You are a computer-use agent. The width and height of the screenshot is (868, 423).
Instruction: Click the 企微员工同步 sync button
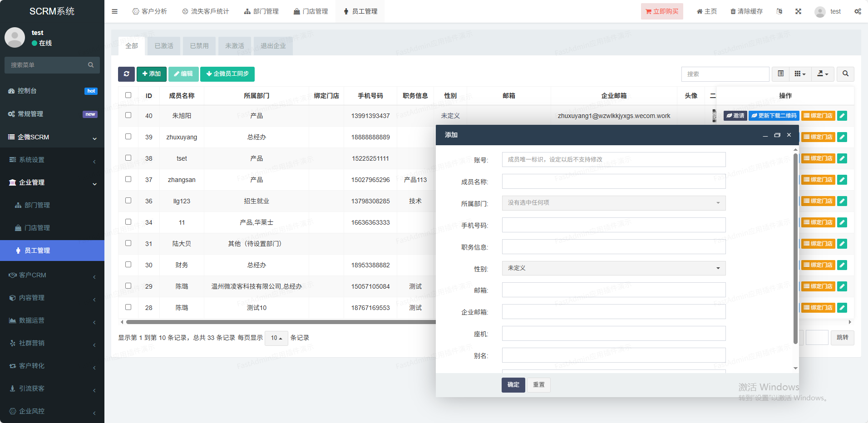click(227, 74)
